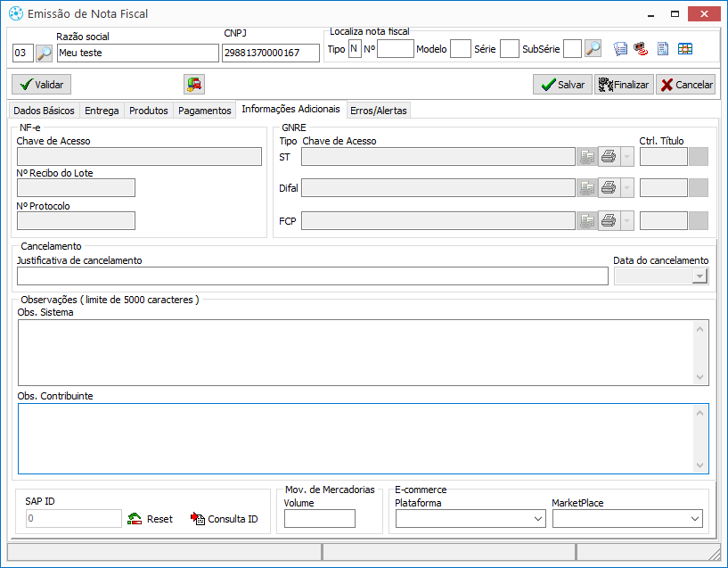Click the linked document icon in Difal row
The image size is (728, 568).
587,188
